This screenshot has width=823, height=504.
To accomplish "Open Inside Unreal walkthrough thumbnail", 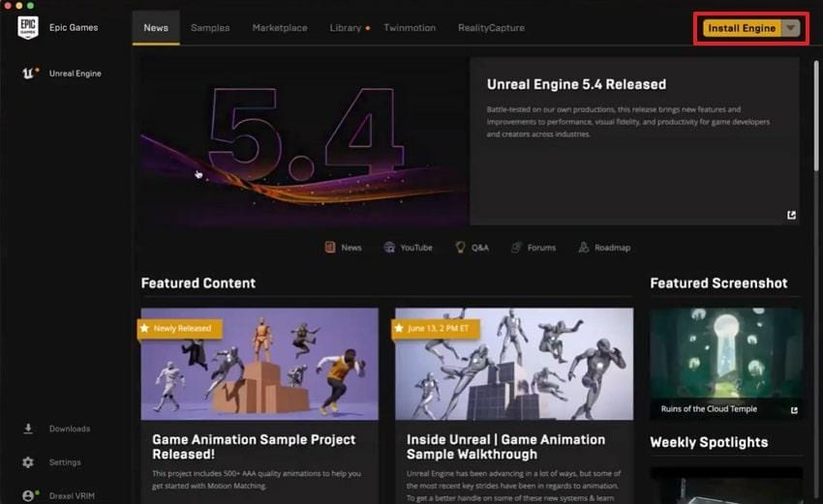I will tap(514, 364).
